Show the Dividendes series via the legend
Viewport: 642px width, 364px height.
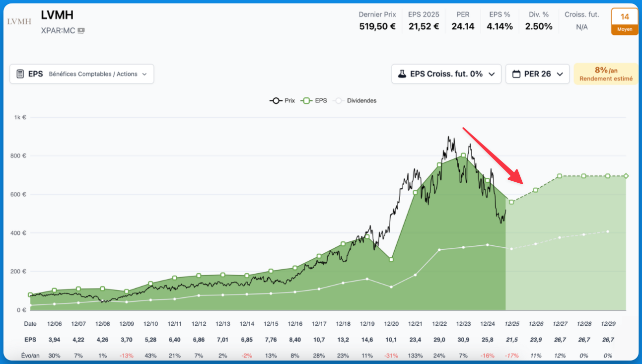click(356, 100)
